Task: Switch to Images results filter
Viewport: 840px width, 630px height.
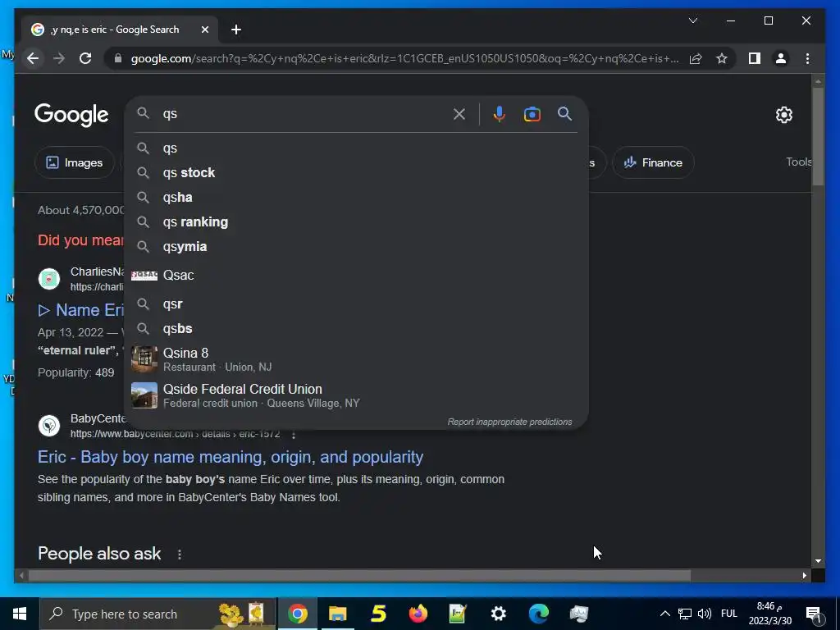Action: tap(75, 162)
